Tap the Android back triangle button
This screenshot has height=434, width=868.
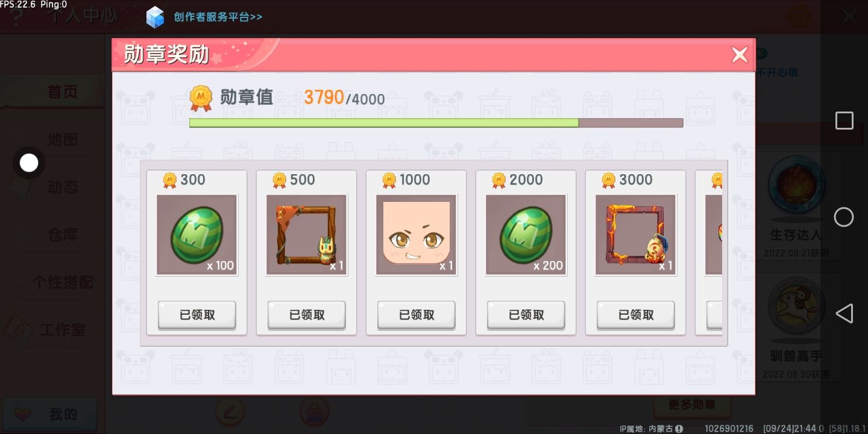pyautogui.click(x=844, y=313)
